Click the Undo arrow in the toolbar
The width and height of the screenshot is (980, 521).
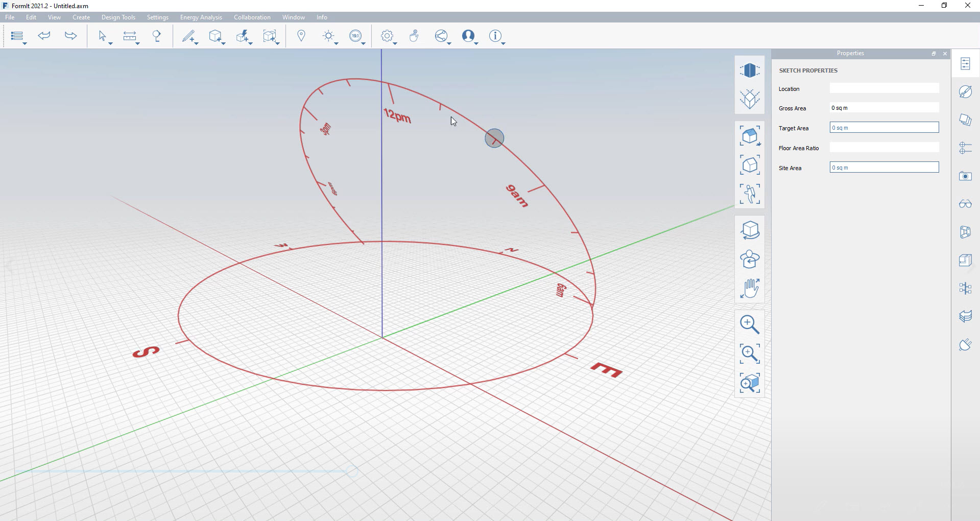point(44,36)
